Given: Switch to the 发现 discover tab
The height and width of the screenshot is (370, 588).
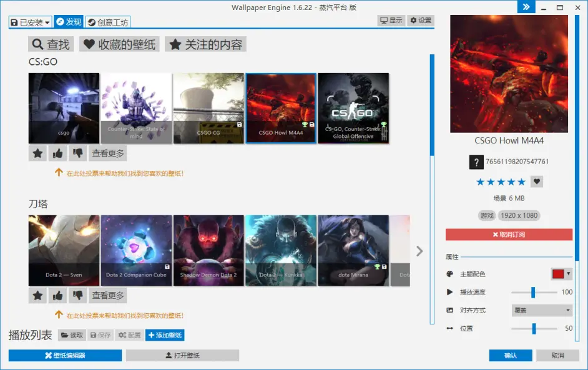Looking at the screenshot, I should [69, 22].
